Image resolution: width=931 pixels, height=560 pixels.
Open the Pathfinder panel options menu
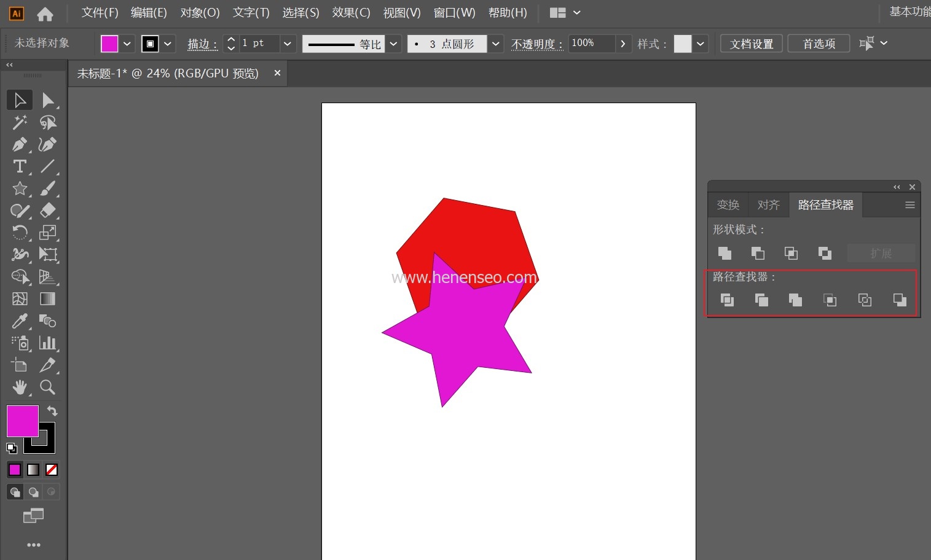click(x=910, y=205)
